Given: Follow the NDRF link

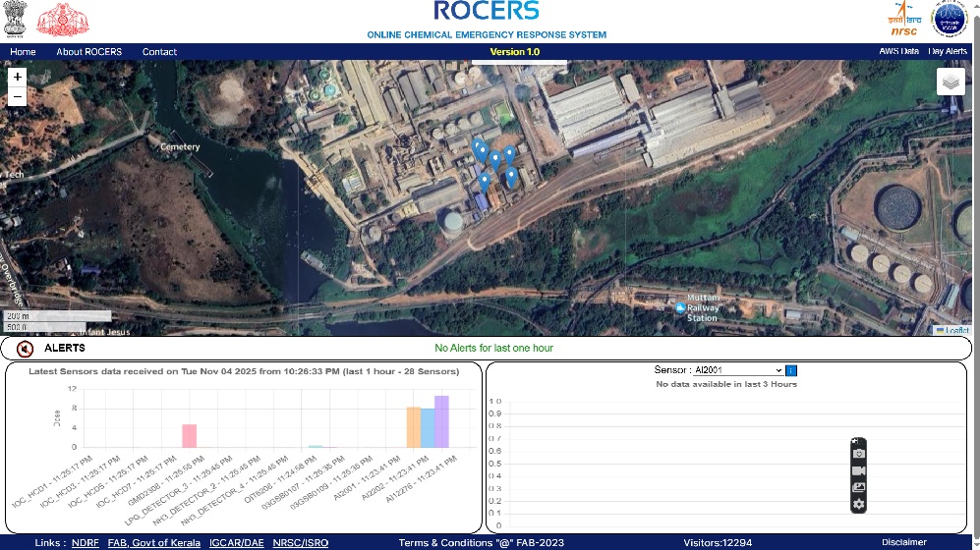Looking at the screenshot, I should point(85,542).
